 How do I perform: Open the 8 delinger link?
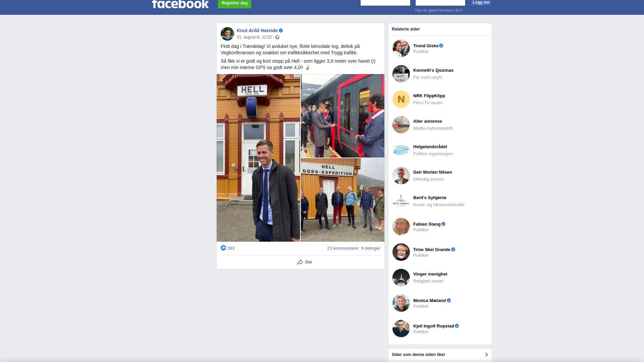[371, 248]
